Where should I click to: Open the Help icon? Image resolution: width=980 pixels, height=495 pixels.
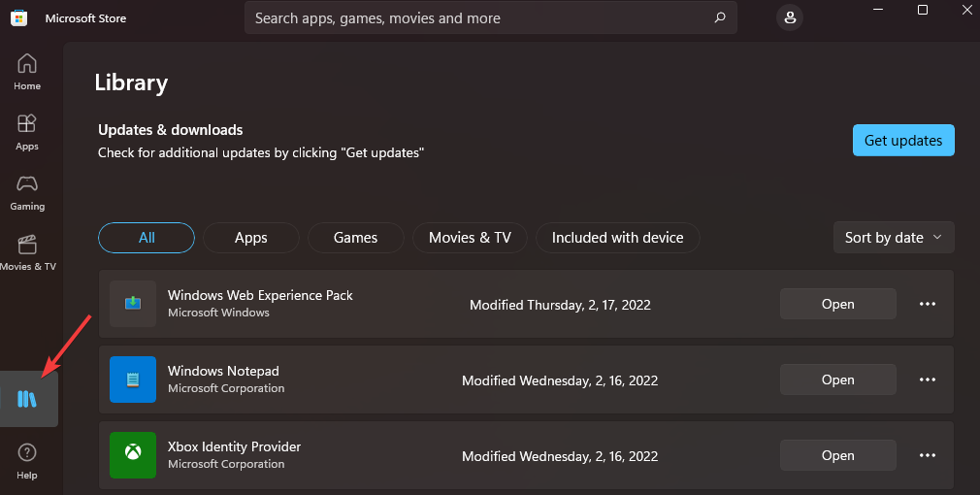pos(27,460)
